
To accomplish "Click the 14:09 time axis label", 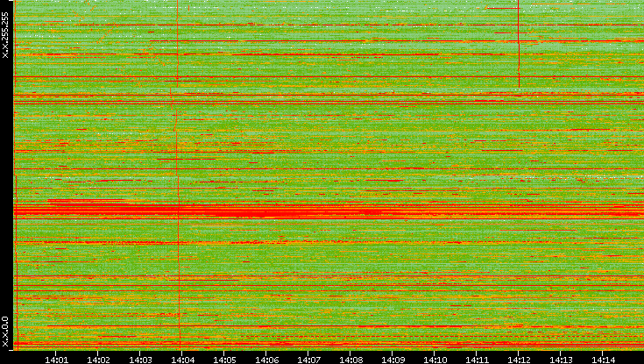I will point(393,360).
